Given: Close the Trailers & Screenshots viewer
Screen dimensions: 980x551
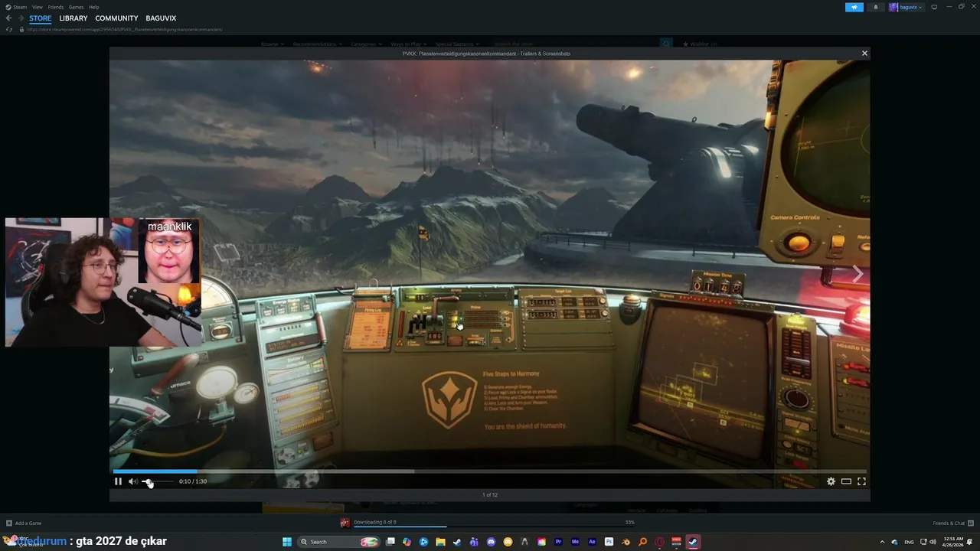Looking at the screenshot, I should click(x=864, y=54).
